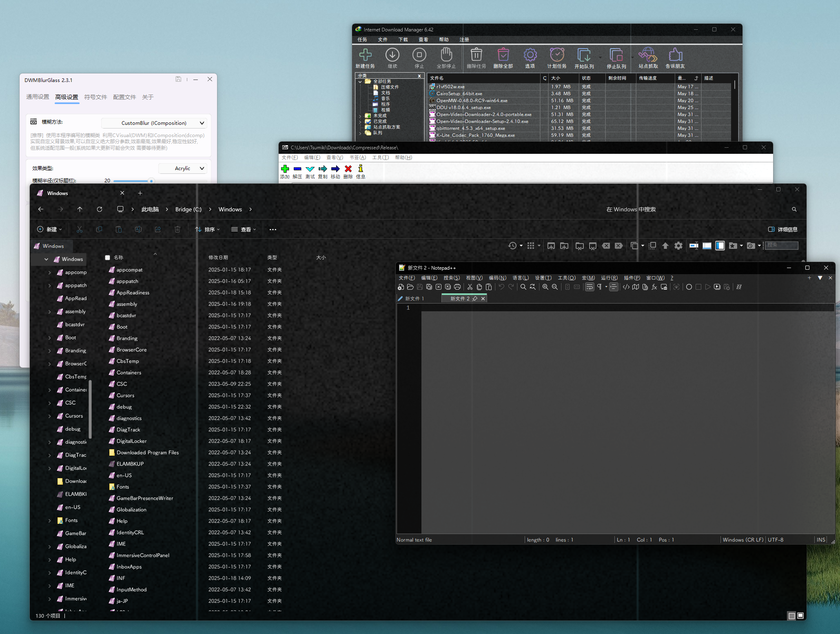
Task: Click the Find magnifier icon in Notepad++
Action: click(x=523, y=287)
